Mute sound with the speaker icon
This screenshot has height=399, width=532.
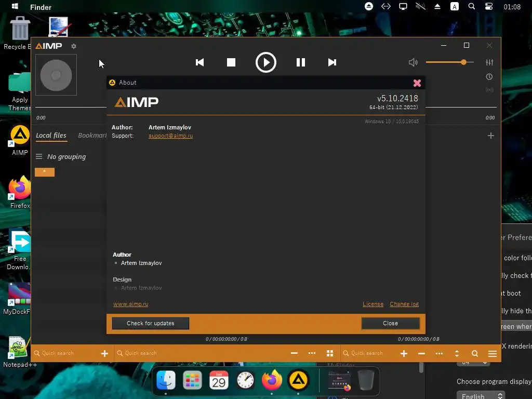413,62
